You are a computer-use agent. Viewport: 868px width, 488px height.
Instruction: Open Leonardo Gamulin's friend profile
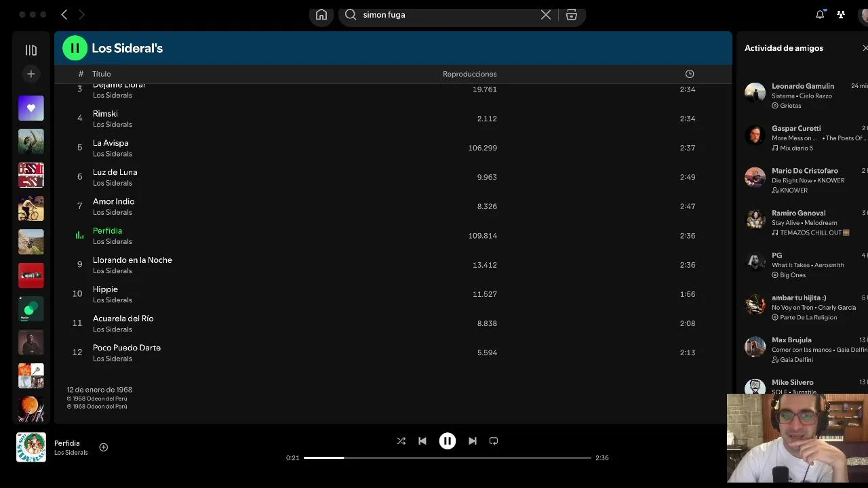pyautogui.click(x=803, y=86)
